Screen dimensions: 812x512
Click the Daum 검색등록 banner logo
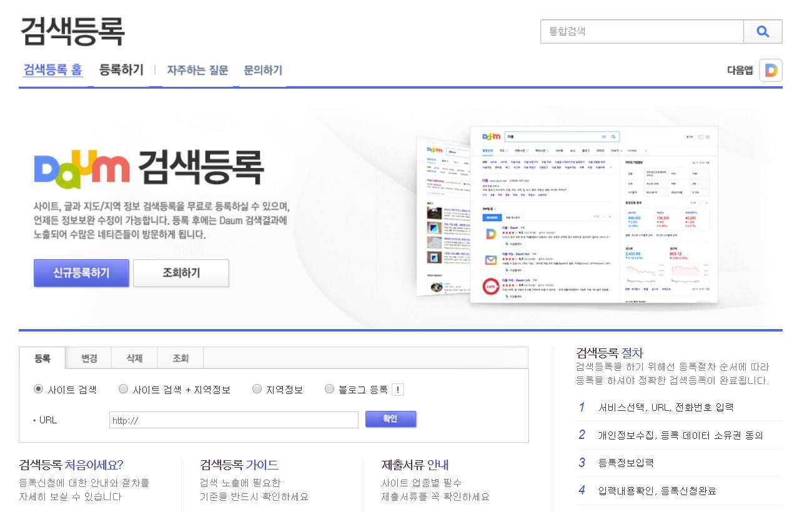pyautogui.click(x=149, y=168)
